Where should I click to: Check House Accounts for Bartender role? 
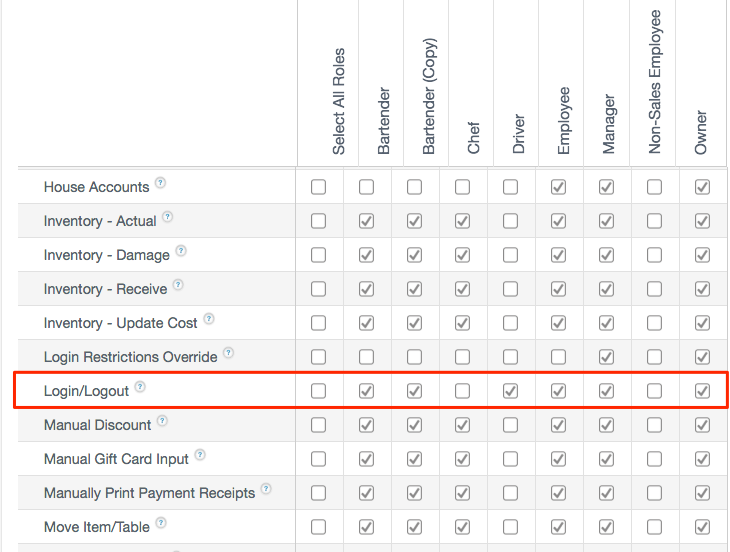[x=366, y=187]
